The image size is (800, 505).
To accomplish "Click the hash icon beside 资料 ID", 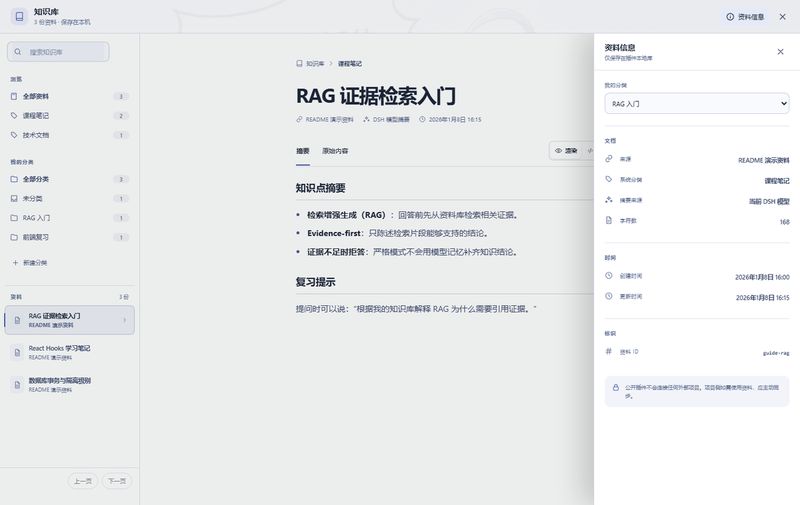I will coord(609,351).
